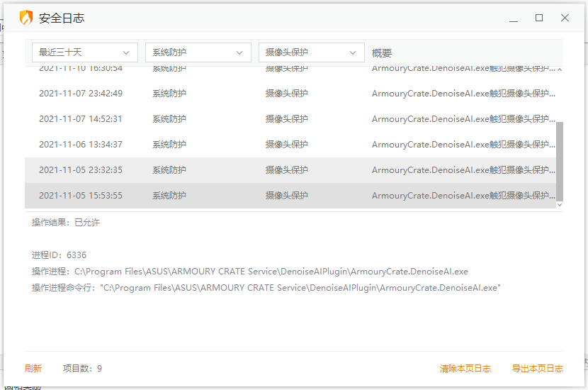Image resolution: width=588 pixels, height=390 pixels.
Task: Click the 操作进程 path line
Action: 250,272
